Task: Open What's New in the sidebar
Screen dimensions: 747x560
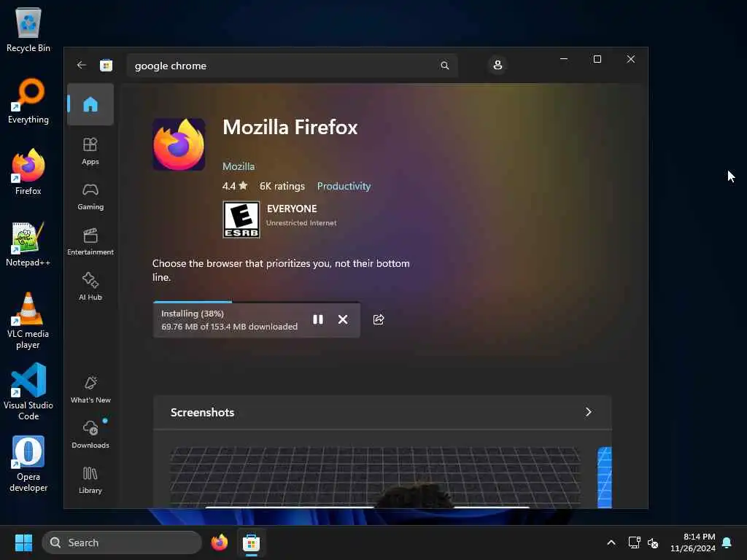Action: coord(90,389)
